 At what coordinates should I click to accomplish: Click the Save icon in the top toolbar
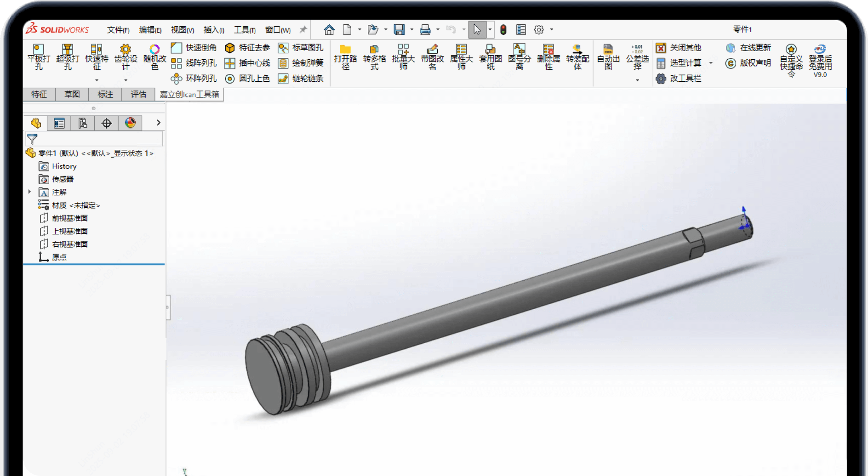399,30
